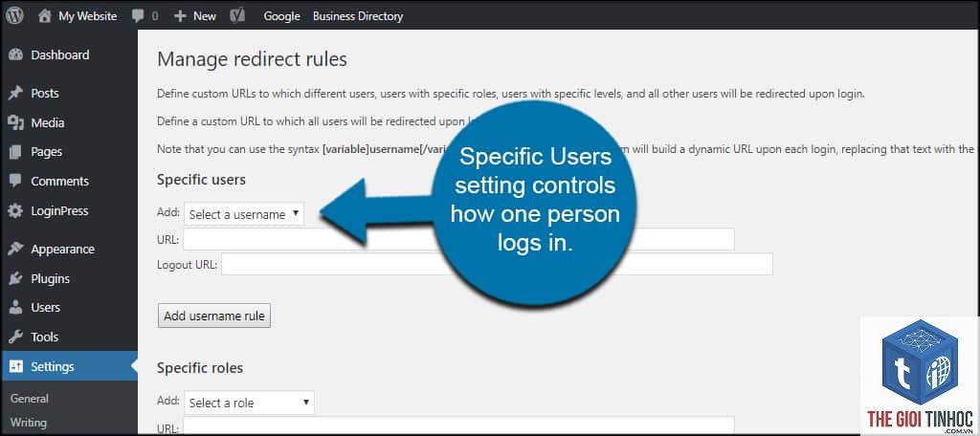The image size is (980, 436).
Task: Click the LoginPress gear icon
Action: coord(15,211)
